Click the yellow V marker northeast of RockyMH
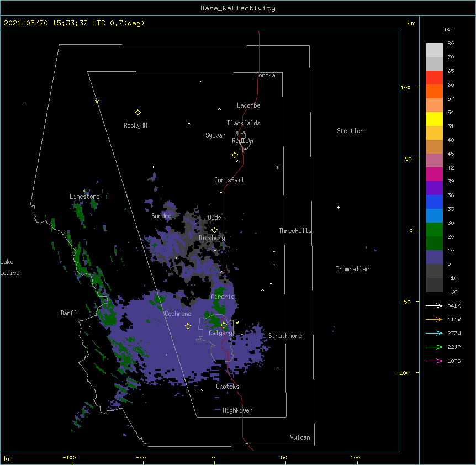 [x=97, y=102]
